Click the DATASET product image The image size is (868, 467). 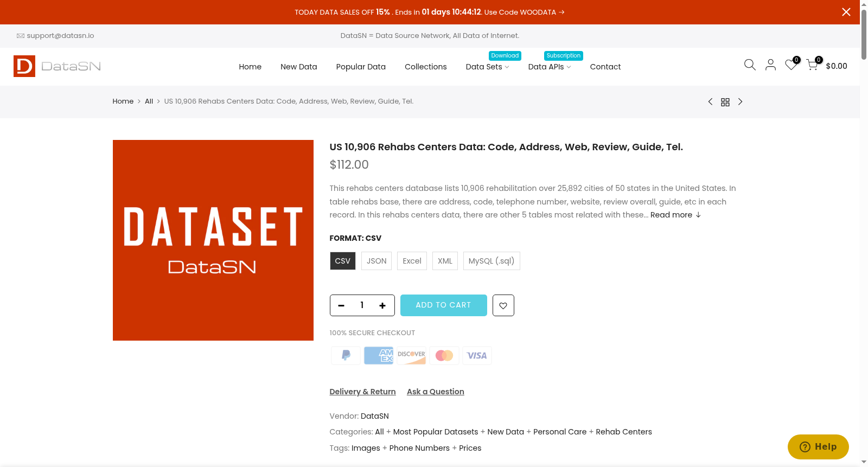coord(213,240)
